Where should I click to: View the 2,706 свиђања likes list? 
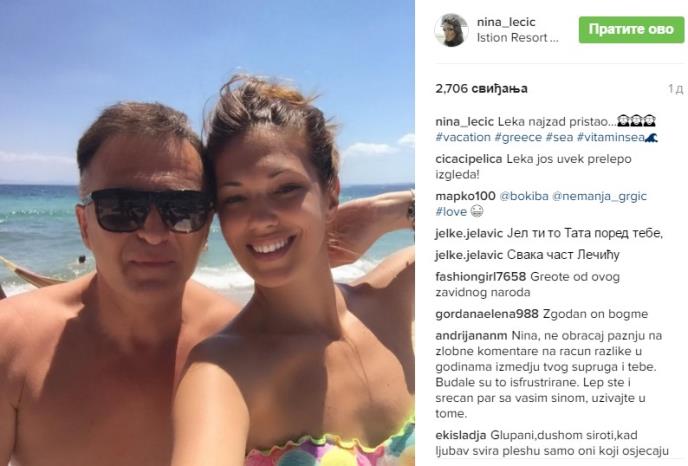(481, 89)
